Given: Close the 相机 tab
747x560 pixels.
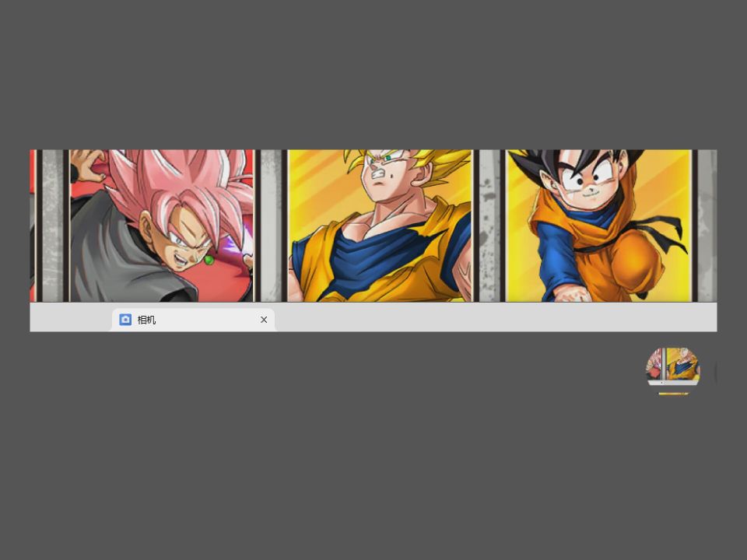Looking at the screenshot, I should click(x=264, y=320).
